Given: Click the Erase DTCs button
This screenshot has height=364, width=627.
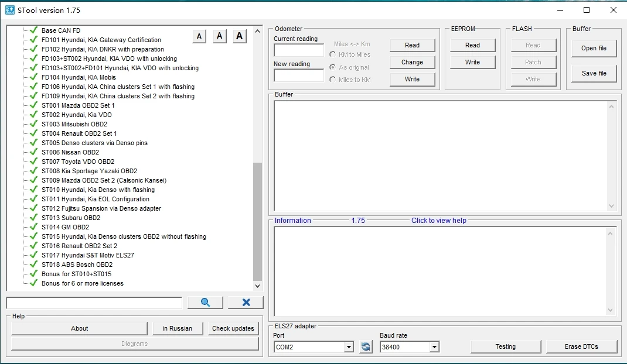Looking at the screenshot, I should tap(581, 346).
